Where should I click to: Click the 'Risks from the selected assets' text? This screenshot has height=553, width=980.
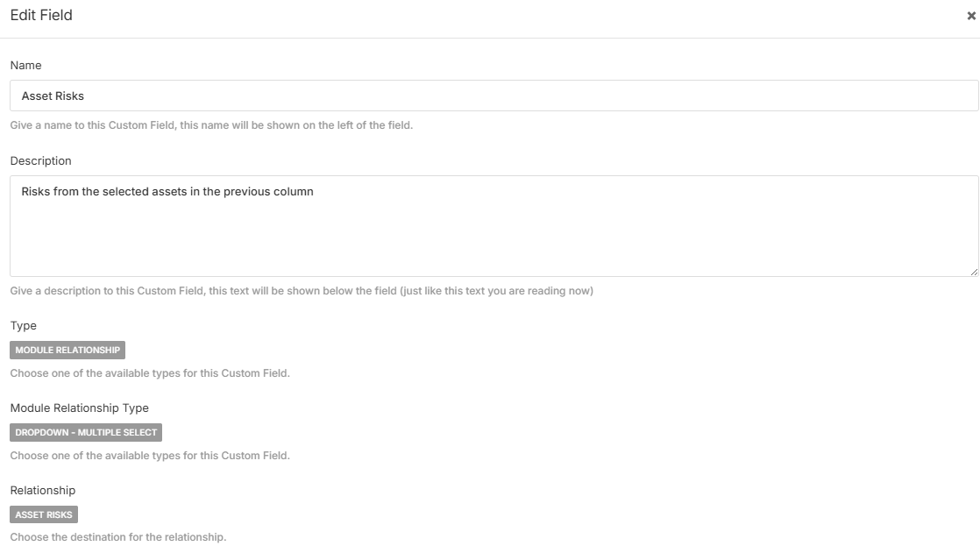point(167,192)
